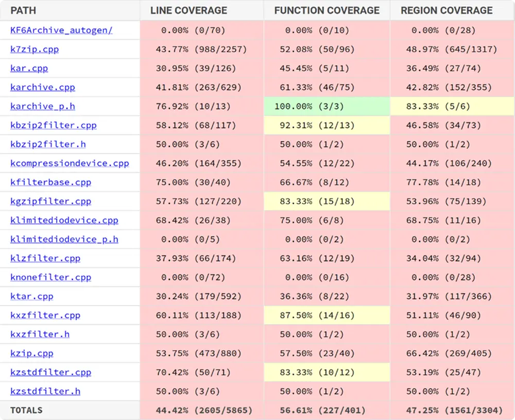This screenshot has width=515, height=420.
Task: Click the FUNCTION COVERAGE column header
Action: coord(327,10)
